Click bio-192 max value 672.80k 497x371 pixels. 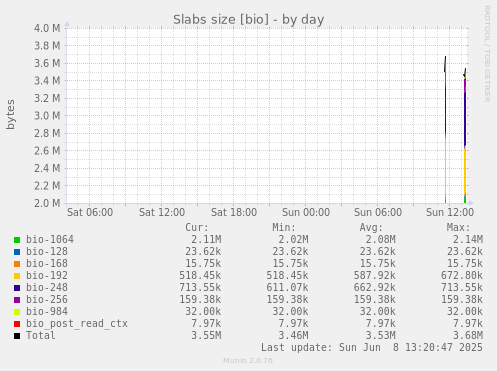462,275
